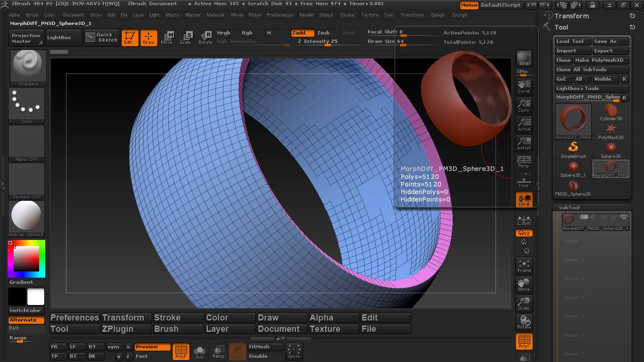Open the Quick Sketch tool
The height and width of the screenshot is (362, 644).
pos(102,38)
